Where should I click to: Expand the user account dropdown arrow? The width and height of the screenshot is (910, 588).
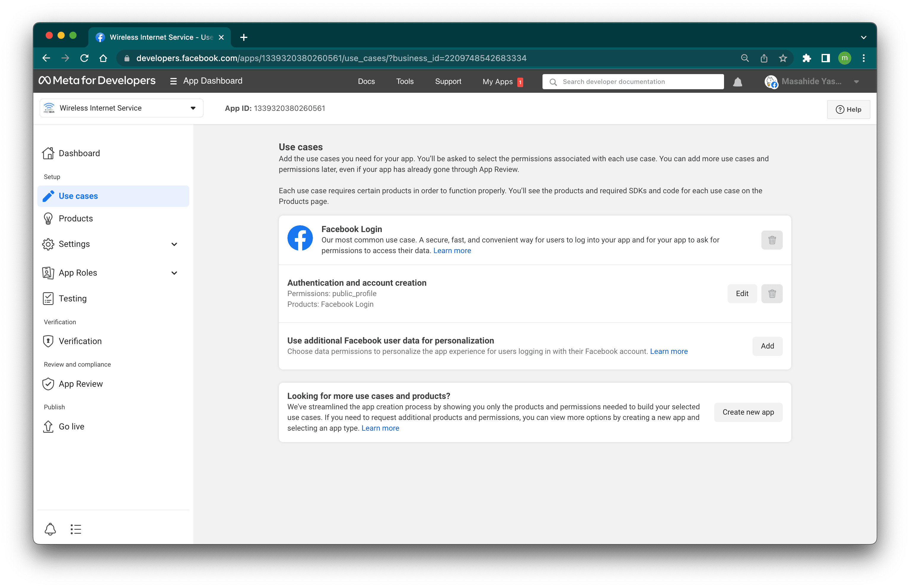pos(856,82)
